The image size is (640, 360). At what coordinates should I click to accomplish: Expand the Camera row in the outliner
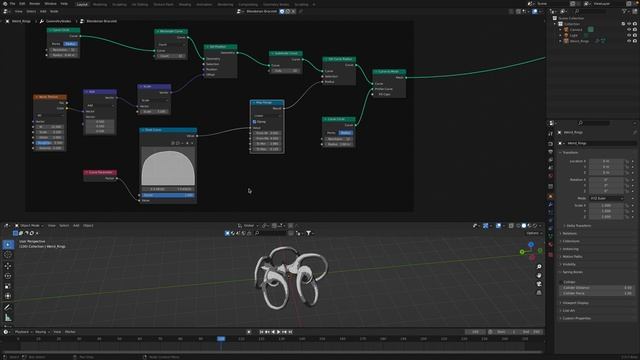coord(560,29)
